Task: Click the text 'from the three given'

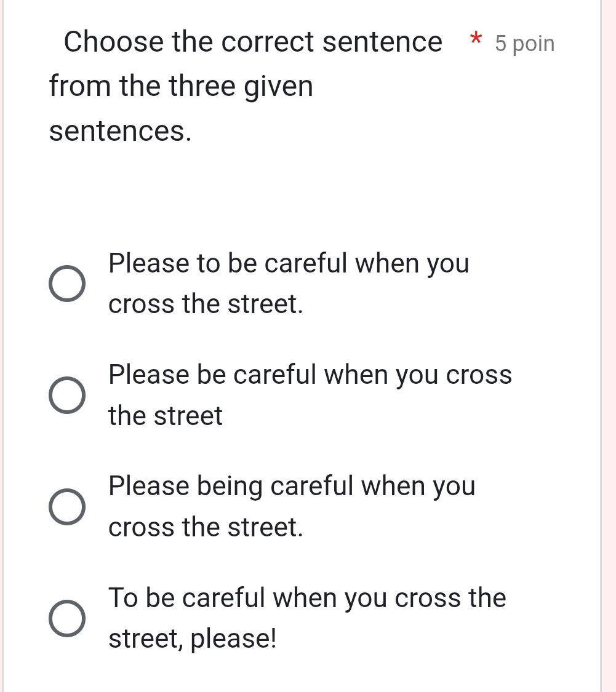Action: pyautogui.click(x=181, y=86)
